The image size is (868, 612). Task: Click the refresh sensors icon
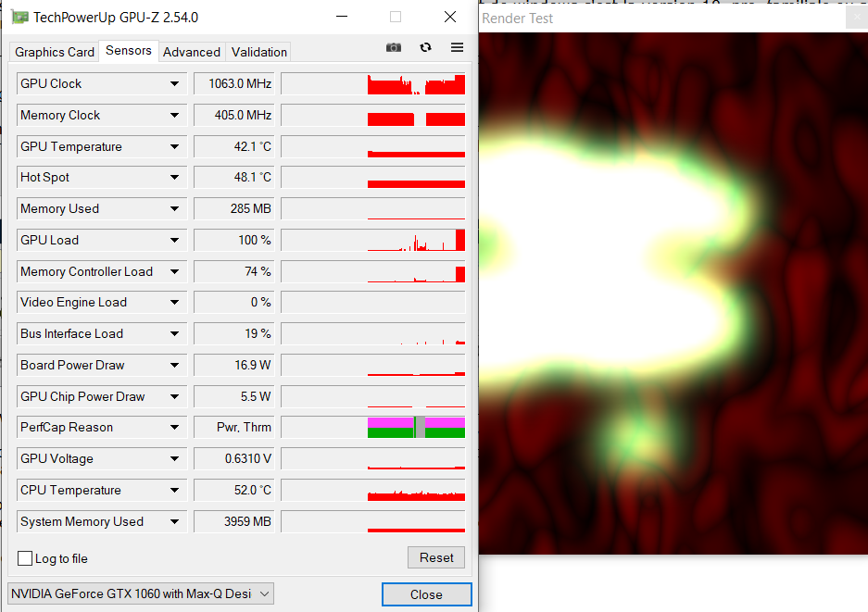pyautogui.click(x=425, y=47)
